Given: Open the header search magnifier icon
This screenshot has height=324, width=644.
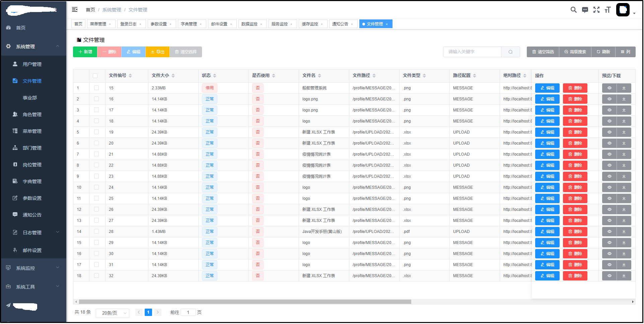Looking at the screenshot, I should pyautogui.click(x=574, y=10).
